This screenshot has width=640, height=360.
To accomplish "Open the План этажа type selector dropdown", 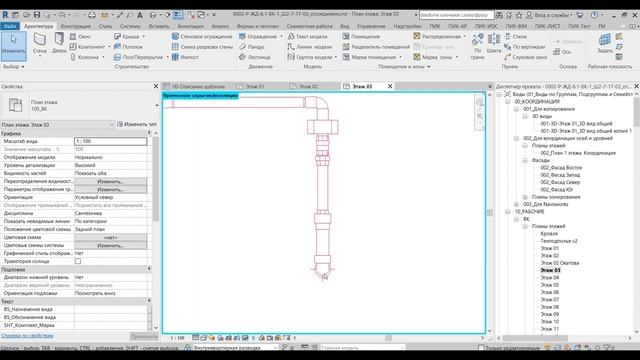I will click(157, 105).
